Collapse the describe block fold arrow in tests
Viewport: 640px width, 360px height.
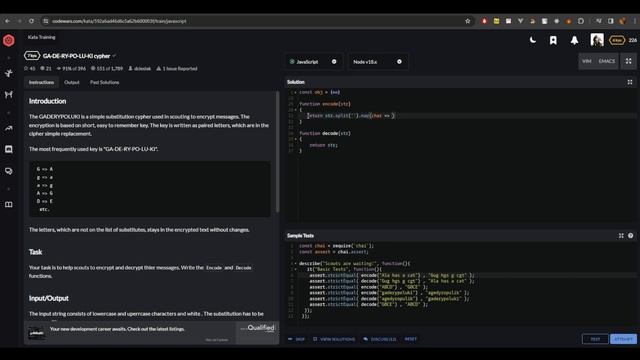(296, 263)
